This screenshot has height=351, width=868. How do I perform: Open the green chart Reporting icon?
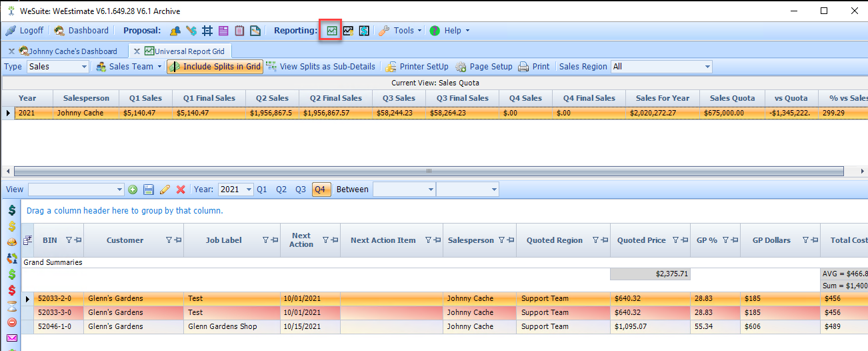pyautogui.click(x=331, y=31)
